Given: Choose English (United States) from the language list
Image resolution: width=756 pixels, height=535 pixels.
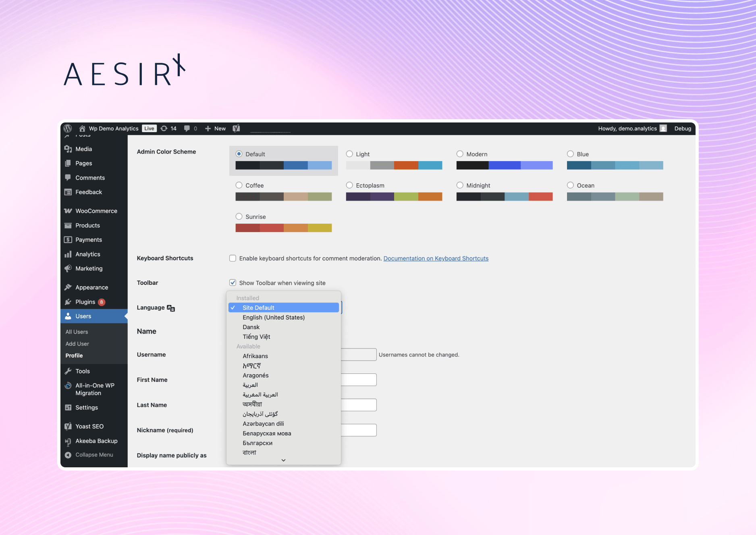Looking at the screenshot, I should point(273,317).
